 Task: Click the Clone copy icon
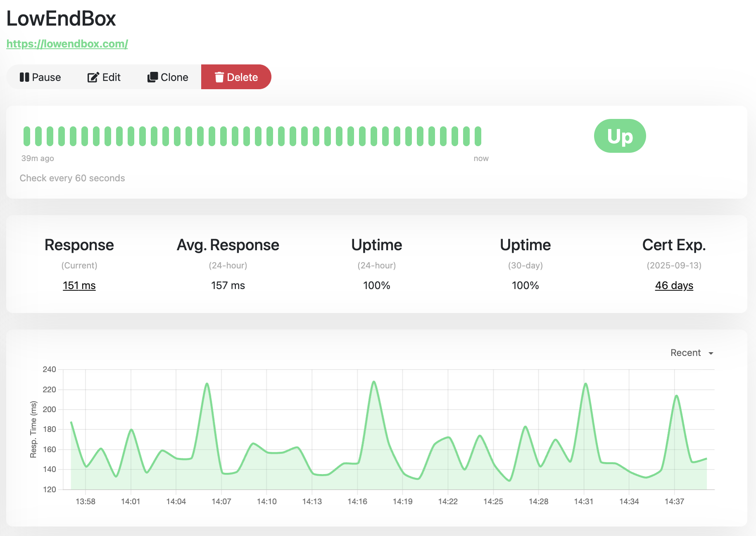[152, 77]
